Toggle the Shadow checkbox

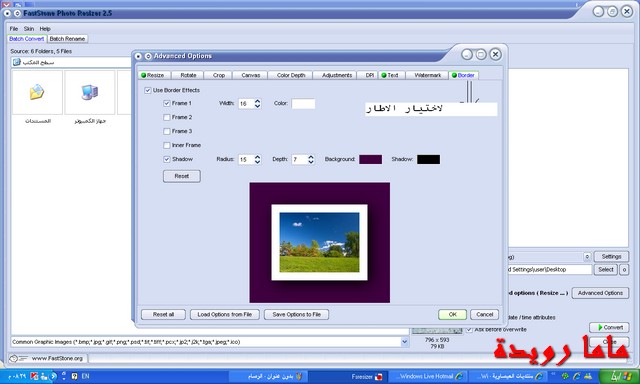point(167,159)
